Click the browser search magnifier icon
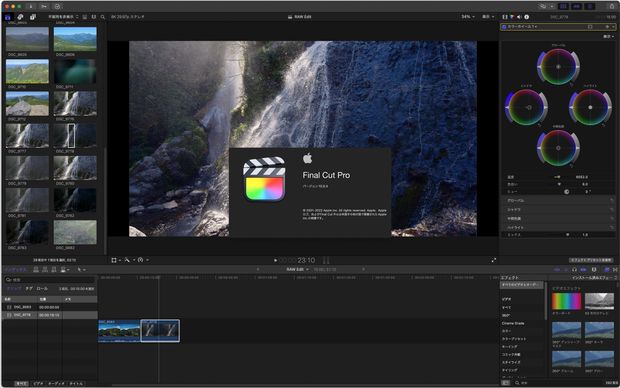 (103, 17)
